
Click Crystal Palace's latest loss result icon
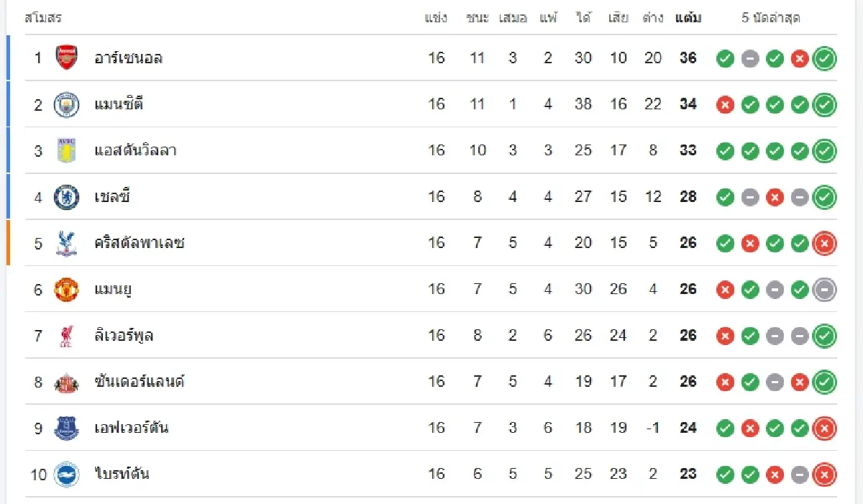(824, 243)
